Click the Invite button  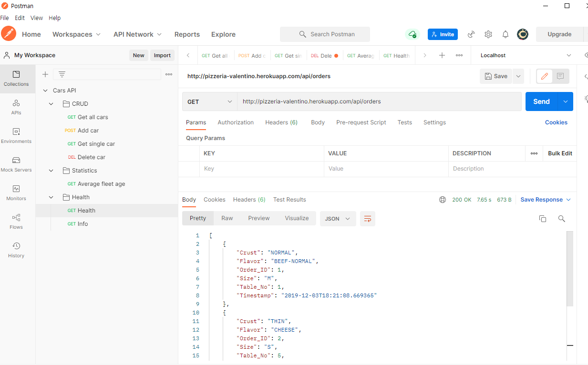click(x=443, y=34)
